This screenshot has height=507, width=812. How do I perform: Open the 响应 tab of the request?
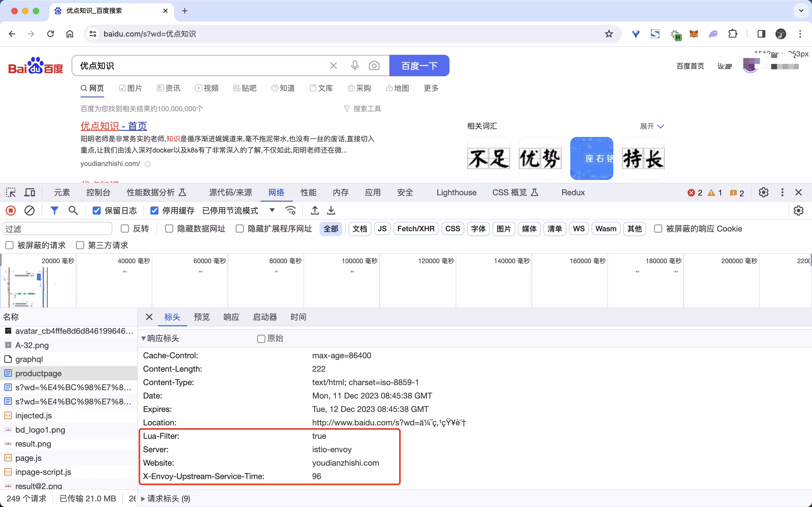[x=231, y=317]
